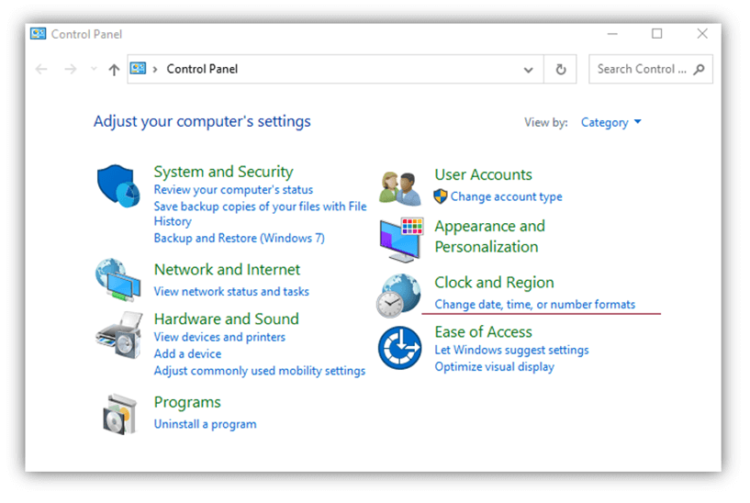Screen dimensions: 750x503
Task: Click Control Panel in the address breadcrumb
Action: 202,69
